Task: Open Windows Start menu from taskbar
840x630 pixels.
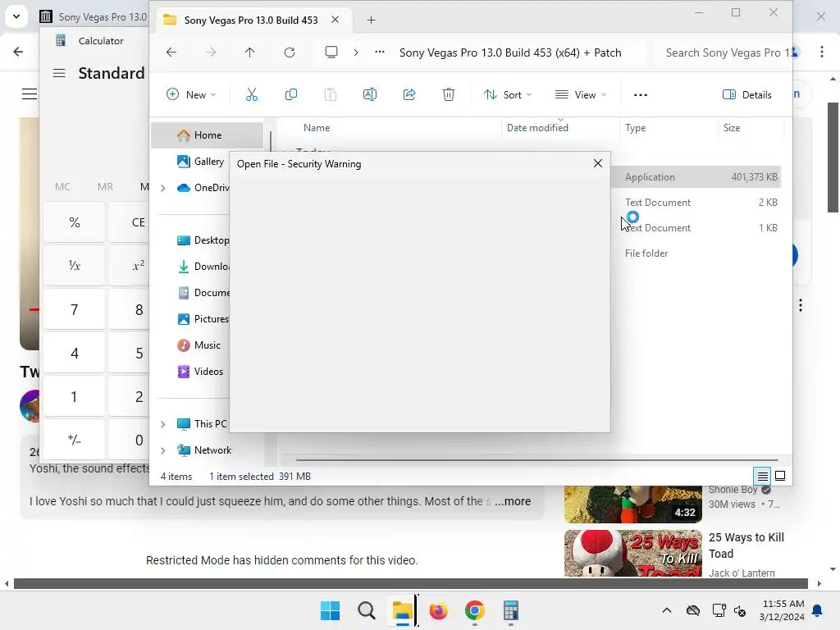Action: click(330, 610)
